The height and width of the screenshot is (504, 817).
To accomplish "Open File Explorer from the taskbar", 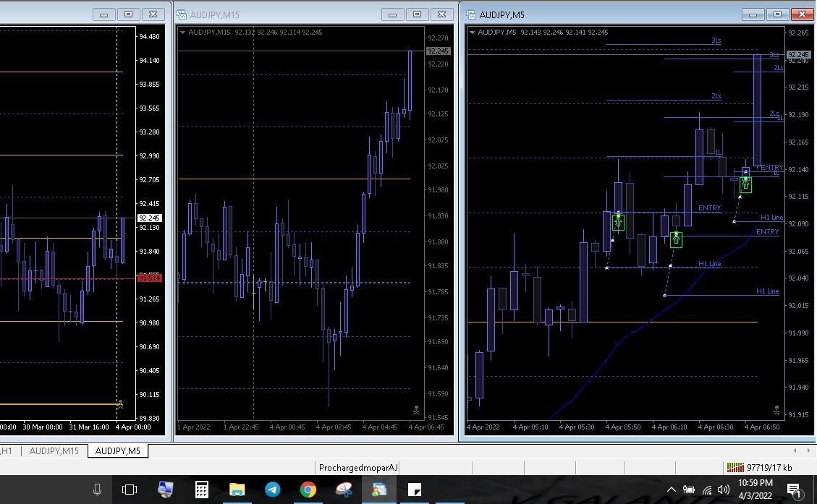I will [237, 490].
